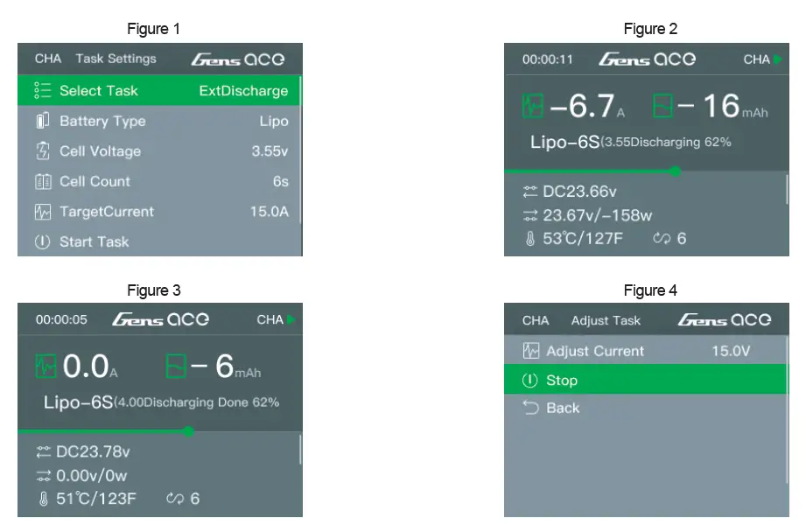Select the Stop menu item
This screenshot has width=806, height=532.
coord(561,381)
